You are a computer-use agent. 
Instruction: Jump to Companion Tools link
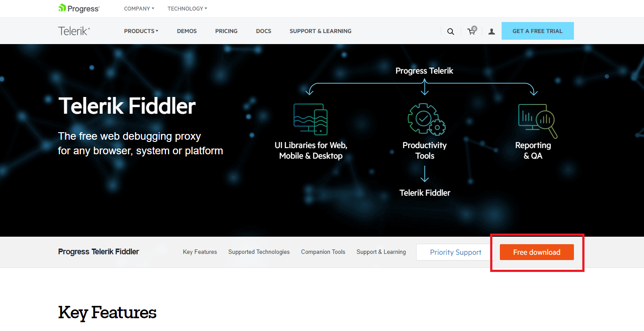323,252
